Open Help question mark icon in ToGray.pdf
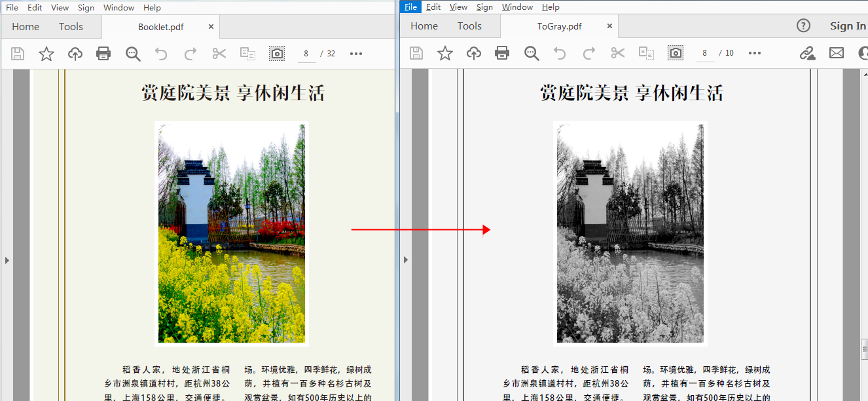This screenshot has height=401, width=868. coord(803,26)
